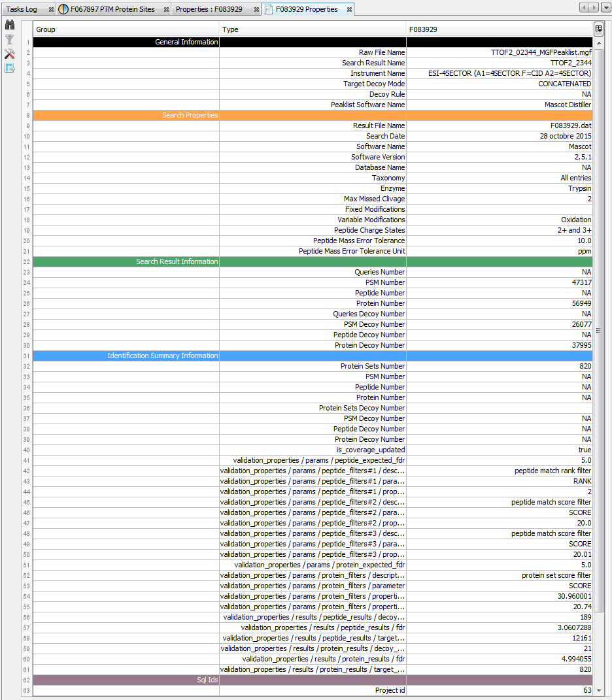The image size is (612, 700).
Task: Close the F067897 PTM Protein Sites tab
Action: coord(166,9)
